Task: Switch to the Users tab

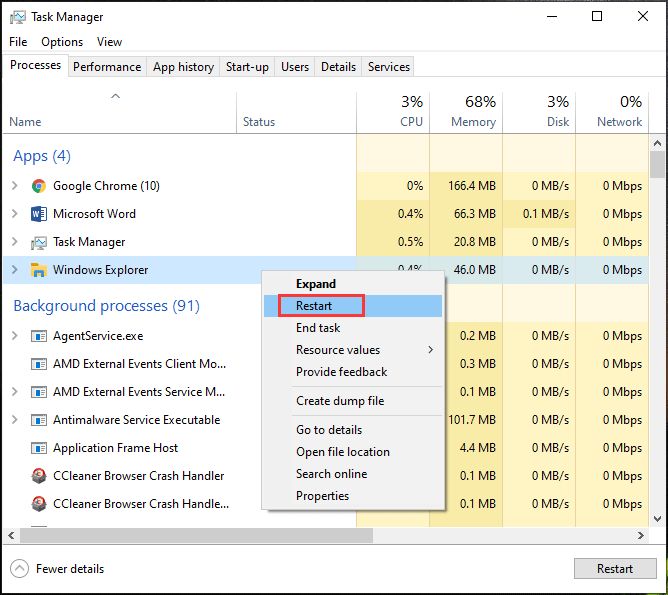Action: 295,67
